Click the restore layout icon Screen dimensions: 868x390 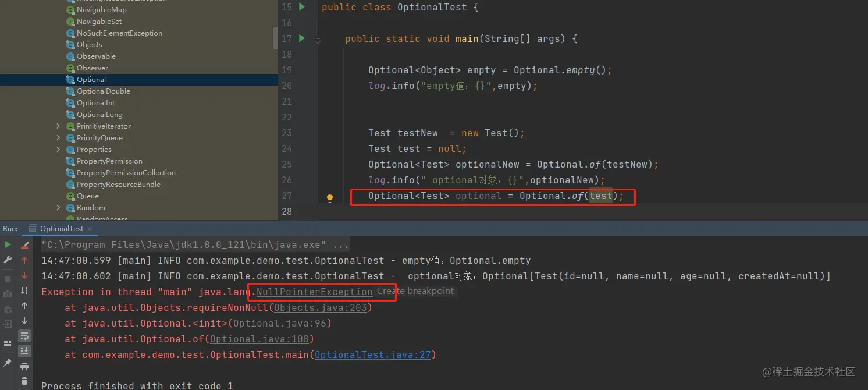pos(8,343)
